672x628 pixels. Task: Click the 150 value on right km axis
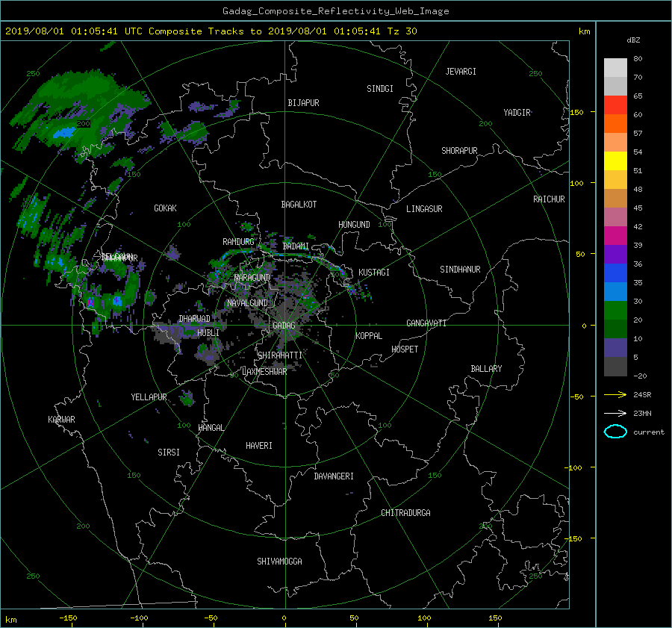point(576,112)
